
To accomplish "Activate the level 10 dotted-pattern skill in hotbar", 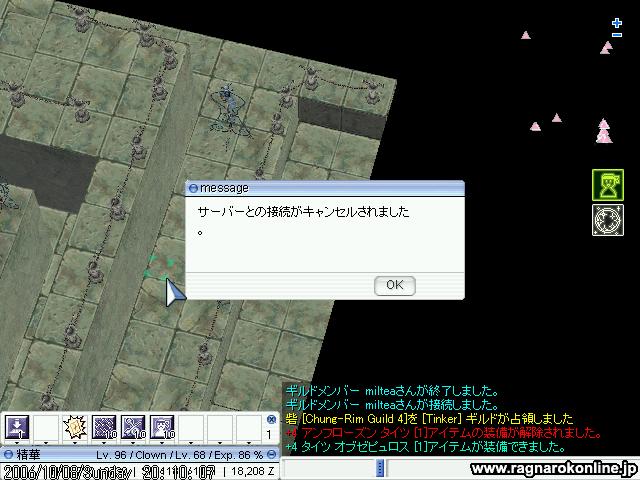I will (x=104, y=427).
